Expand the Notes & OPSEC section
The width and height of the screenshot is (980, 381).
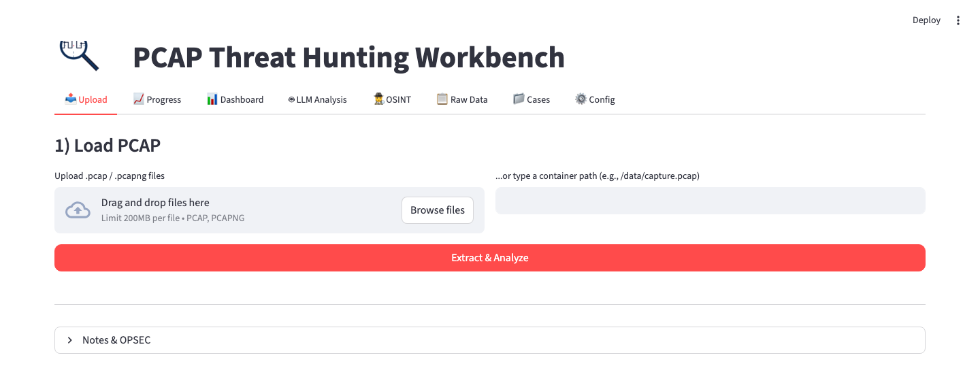490,340
